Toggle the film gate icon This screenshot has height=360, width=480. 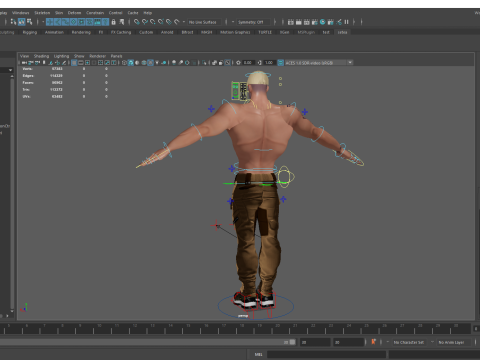(81, 63)
